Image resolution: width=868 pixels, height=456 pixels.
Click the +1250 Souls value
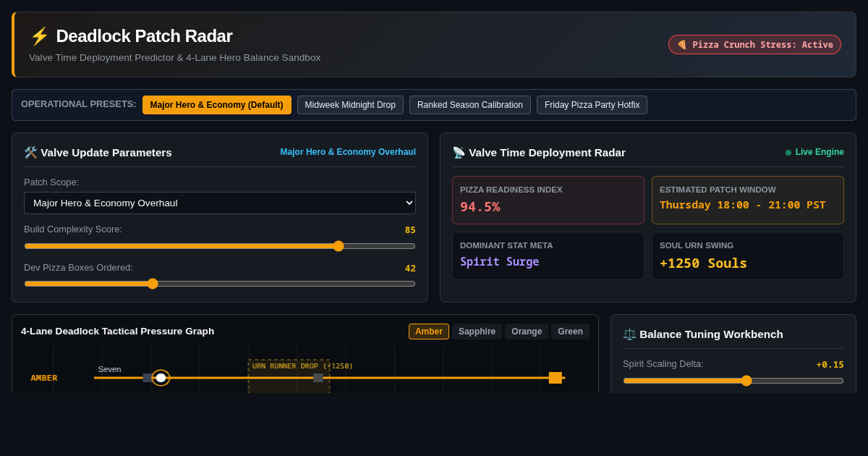tap(703, 263)
